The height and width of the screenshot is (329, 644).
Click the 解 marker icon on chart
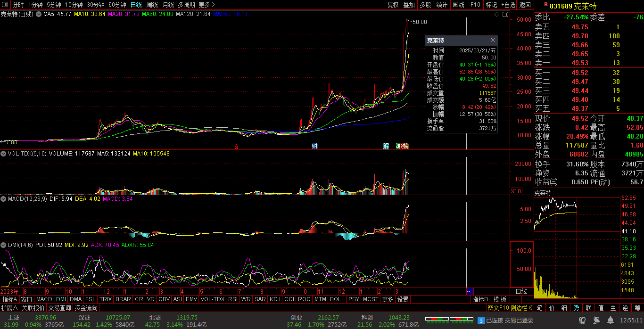[386, 146]
